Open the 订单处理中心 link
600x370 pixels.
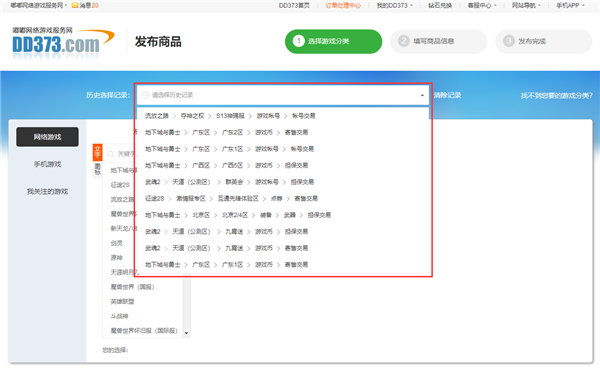[343, 5]
